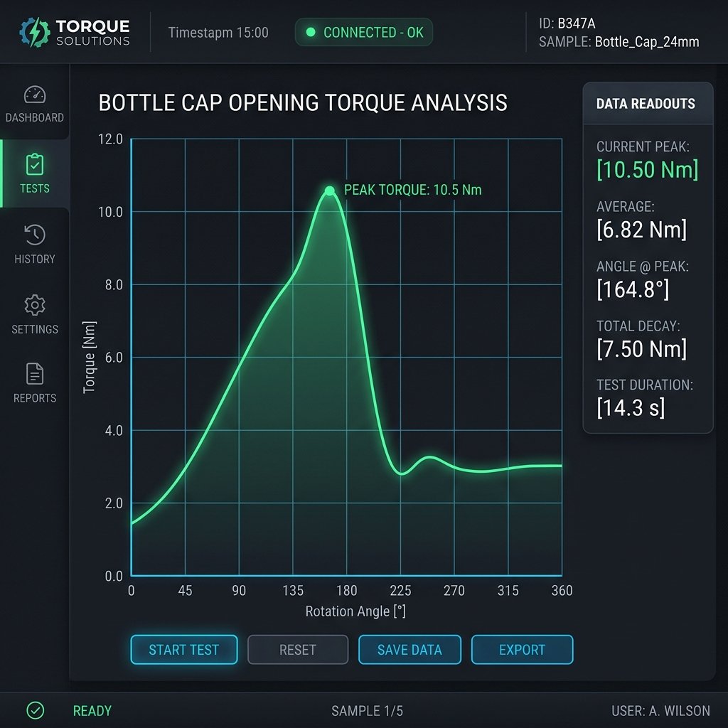Click the connection status dot indicator
The image size is (728, 728).
click(311, 32)
